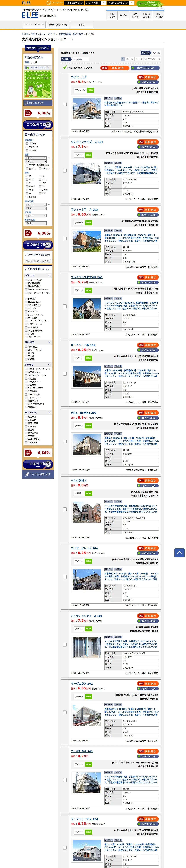Click 資料請求 on ハイランドシティ A 101 listing
This screenshot has width=186, height=868.
click(x=148, y=616)
